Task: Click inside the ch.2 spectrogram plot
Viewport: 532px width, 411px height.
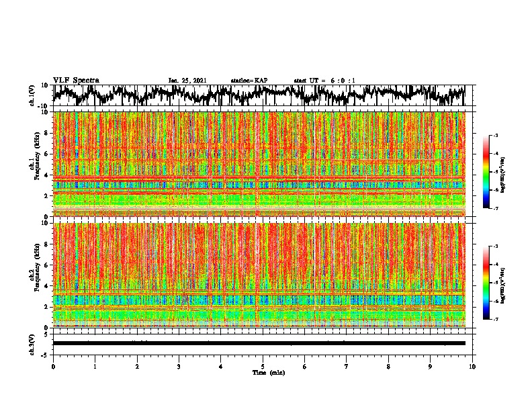Action: [x=259, y=275]
